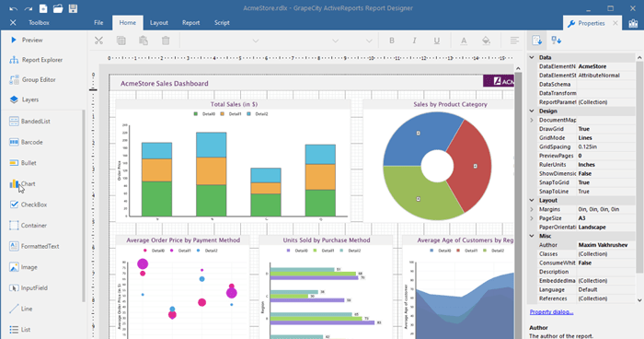Toggle Bold formatting

(392, 41)
